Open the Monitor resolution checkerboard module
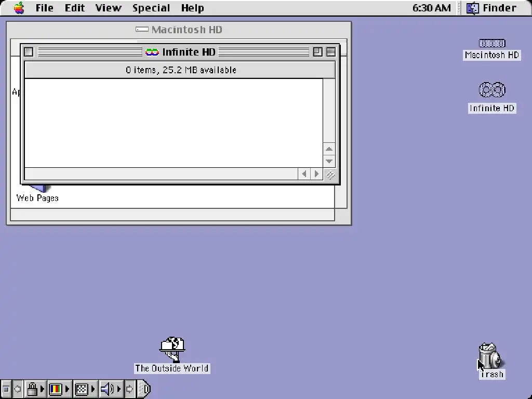 82,389
